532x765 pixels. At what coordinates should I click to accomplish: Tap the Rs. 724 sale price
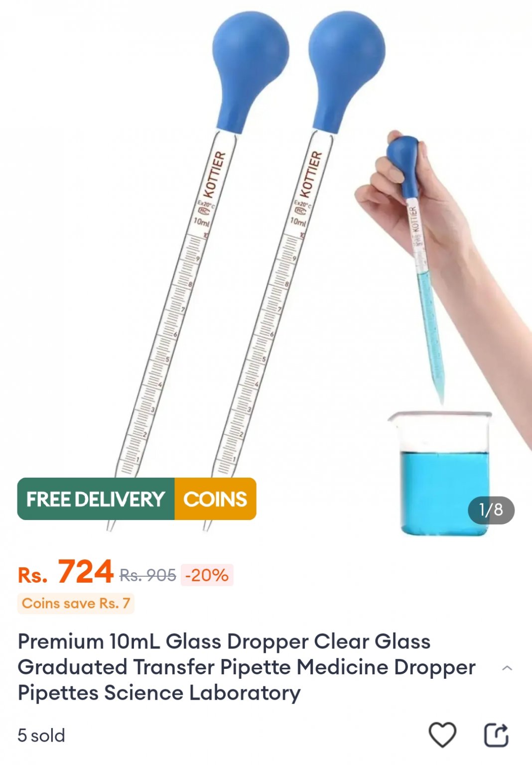[66, 572]
